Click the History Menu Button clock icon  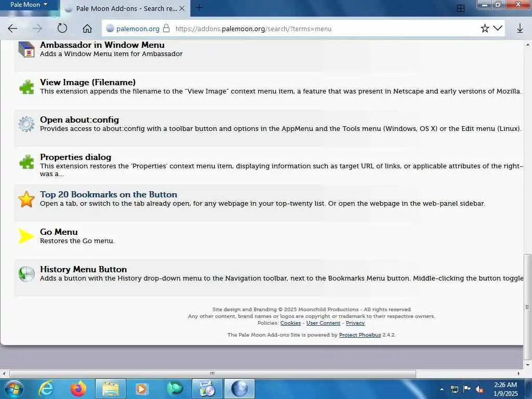pos(26,274)
